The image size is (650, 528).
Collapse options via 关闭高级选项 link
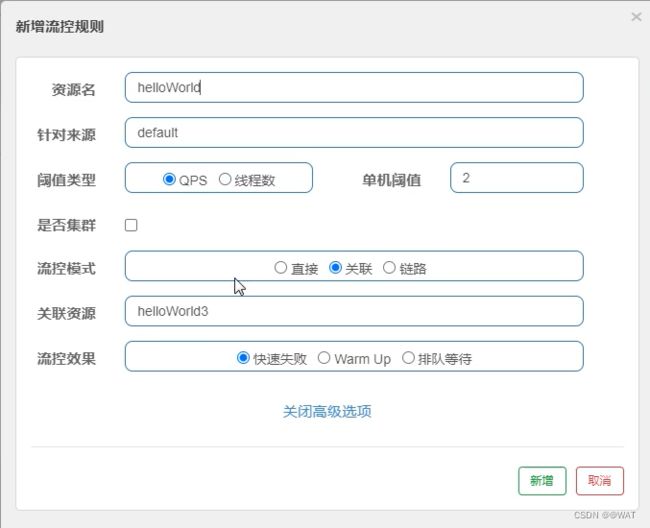pyautogui.click(x=327, y=412)
